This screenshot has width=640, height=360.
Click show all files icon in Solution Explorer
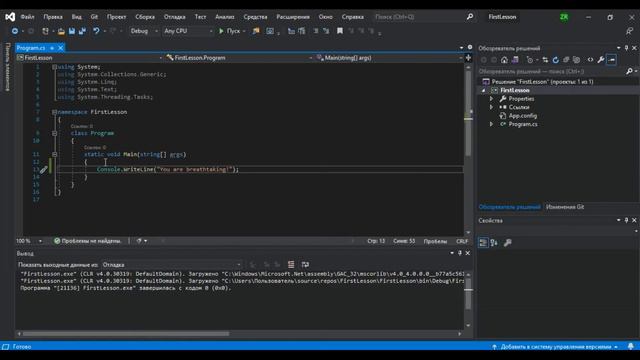pyautogui.click(x=576, y=60)
